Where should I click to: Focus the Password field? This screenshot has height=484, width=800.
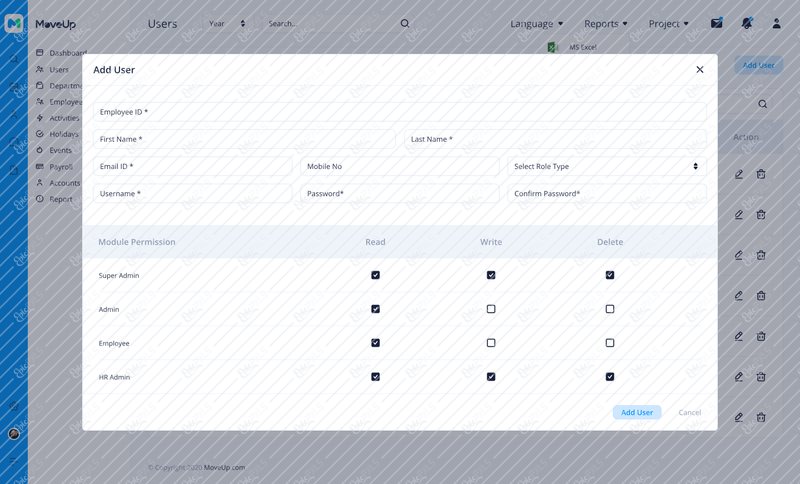point(399,193)
